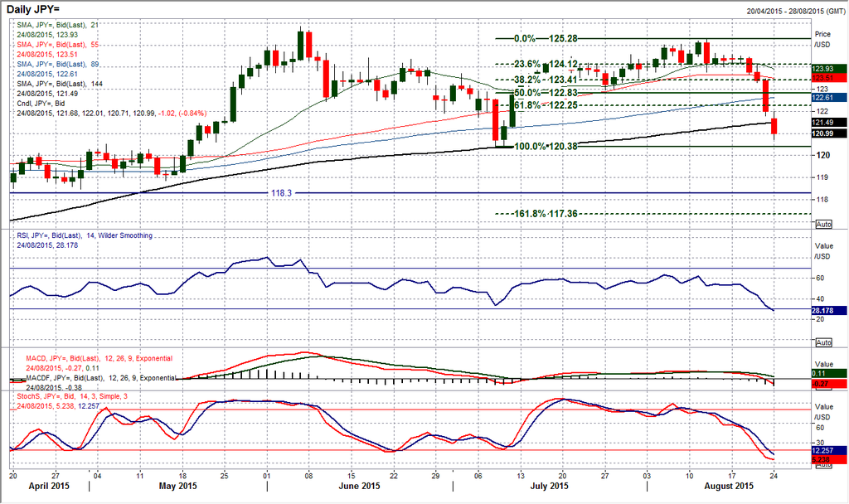Select the RSI 14 Wilder Smoothing legend
Image resolution: width=849 pixels, height=504 pixels.
(x=85, y=235)
